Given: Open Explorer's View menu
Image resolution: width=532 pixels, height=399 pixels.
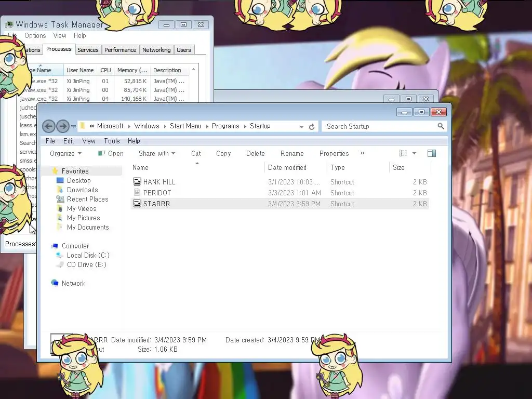Looking at the screenshot, I should click(88, 141).
